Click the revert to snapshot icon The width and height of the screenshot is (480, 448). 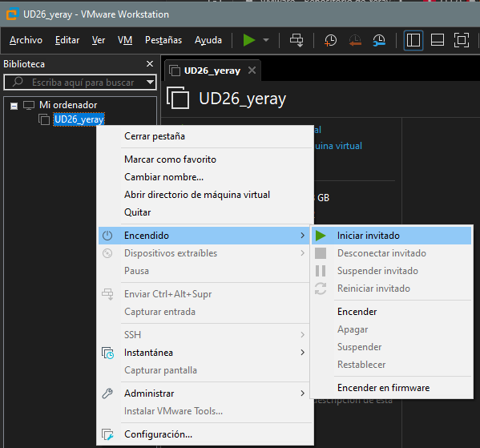coord(355,40)
